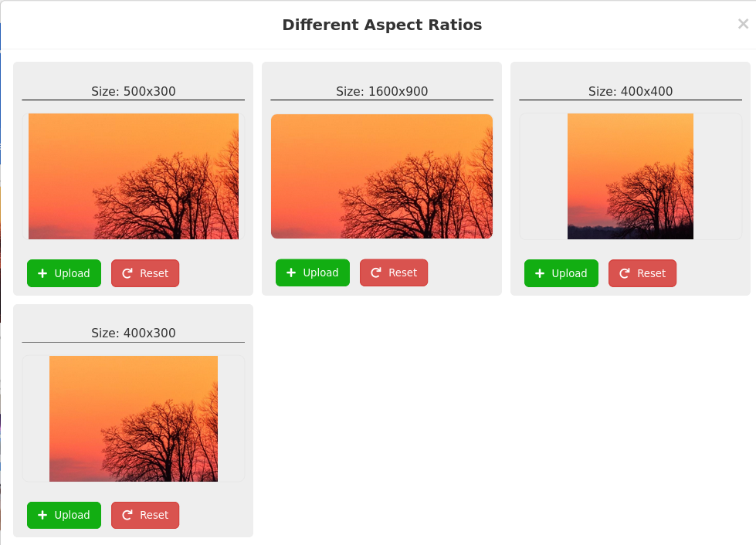
Task: Select the 500x300 sunset tree image
Action: 134,176
